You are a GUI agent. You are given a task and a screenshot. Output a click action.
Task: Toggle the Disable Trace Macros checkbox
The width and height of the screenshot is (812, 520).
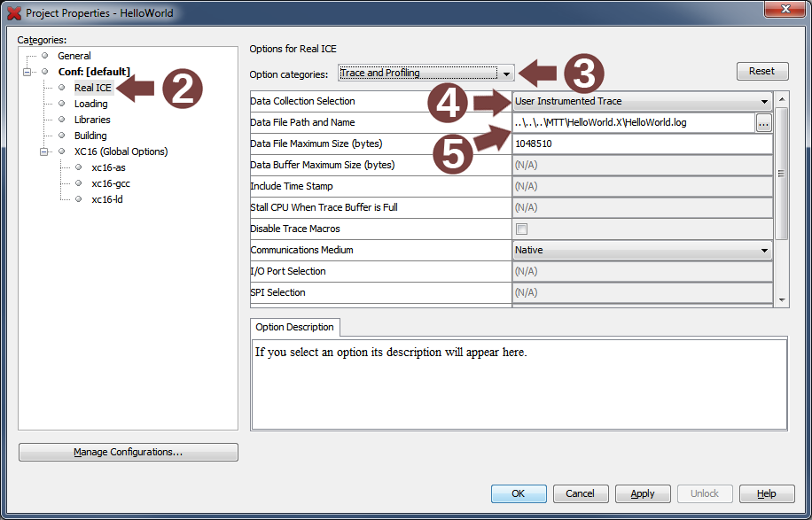pos(521,229)
